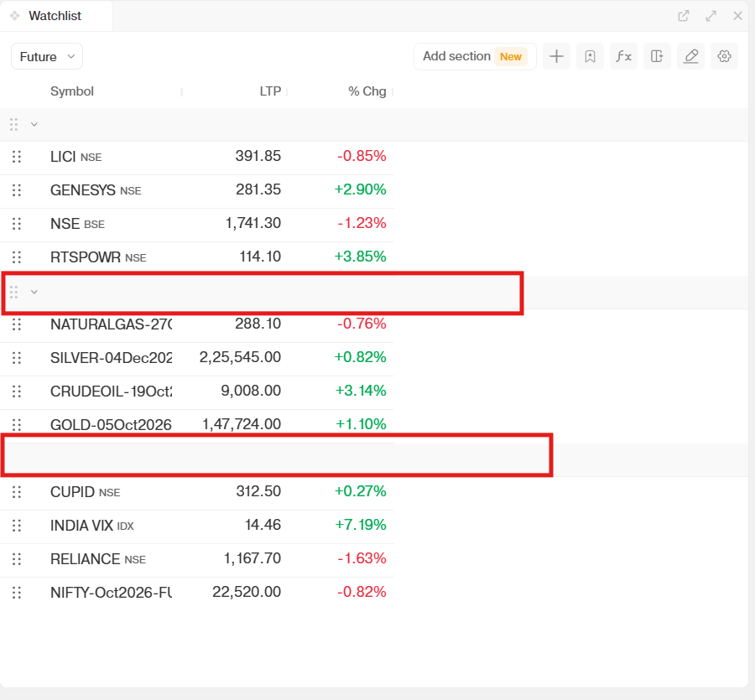
Task: Click the CUPID price 312.50
Action: (258, 491)
